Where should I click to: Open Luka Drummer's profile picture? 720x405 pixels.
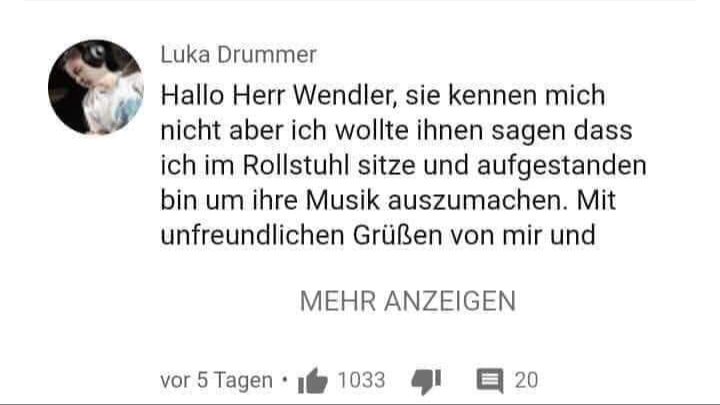96,87
